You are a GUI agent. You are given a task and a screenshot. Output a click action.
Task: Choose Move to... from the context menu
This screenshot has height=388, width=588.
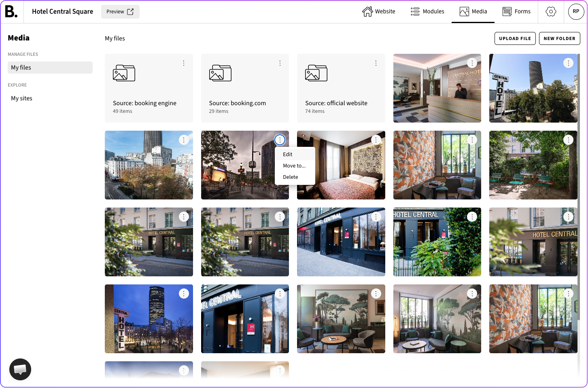click(295, 166)
